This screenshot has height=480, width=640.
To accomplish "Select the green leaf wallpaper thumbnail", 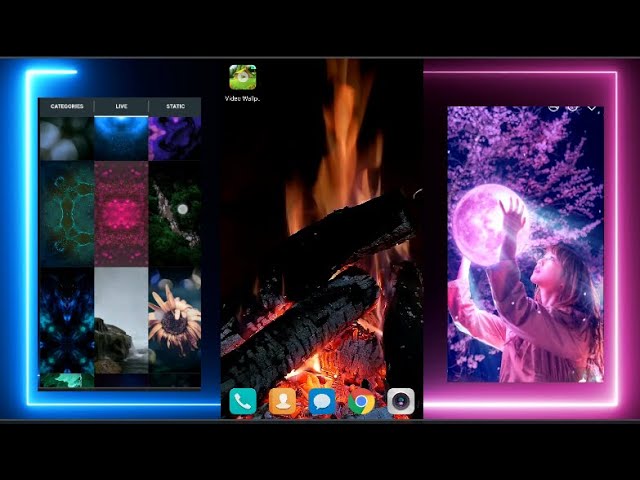I will [67, 380].
